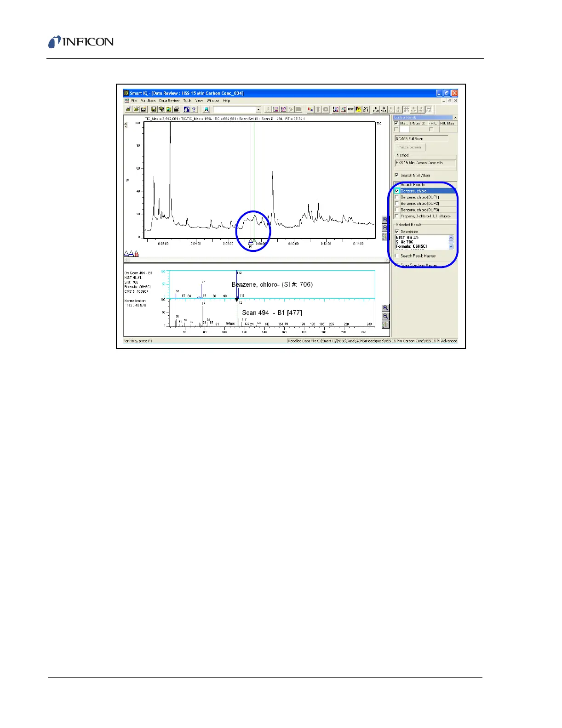Click autoscale icon below spectrum zoom buttons
Viewport: 562px width, 728px height.
[x=385, y=324]
